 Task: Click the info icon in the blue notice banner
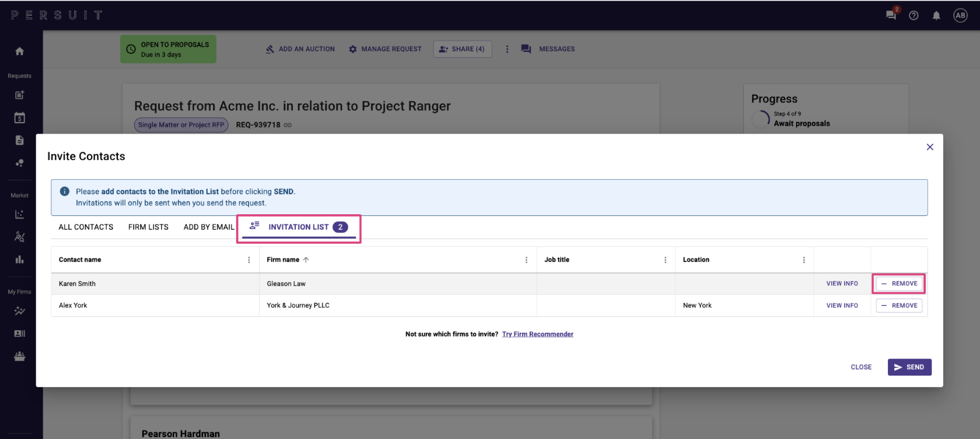coord(65,191)
